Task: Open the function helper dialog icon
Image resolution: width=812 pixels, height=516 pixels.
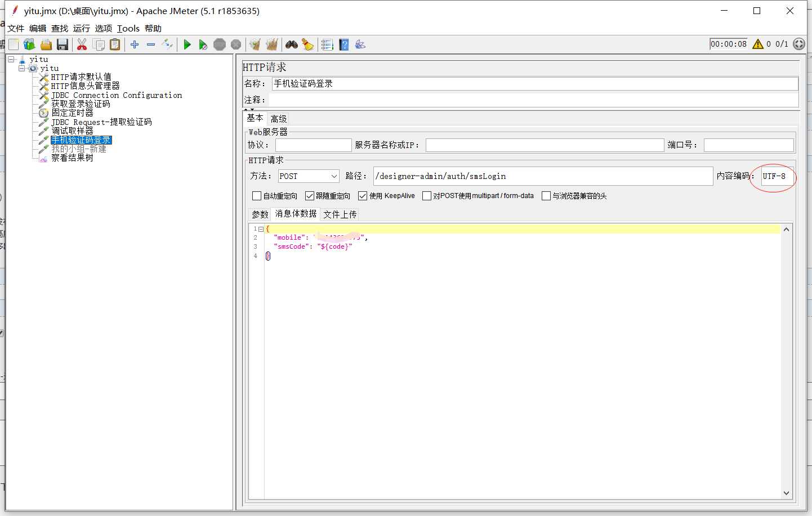Action: point(327,44)
